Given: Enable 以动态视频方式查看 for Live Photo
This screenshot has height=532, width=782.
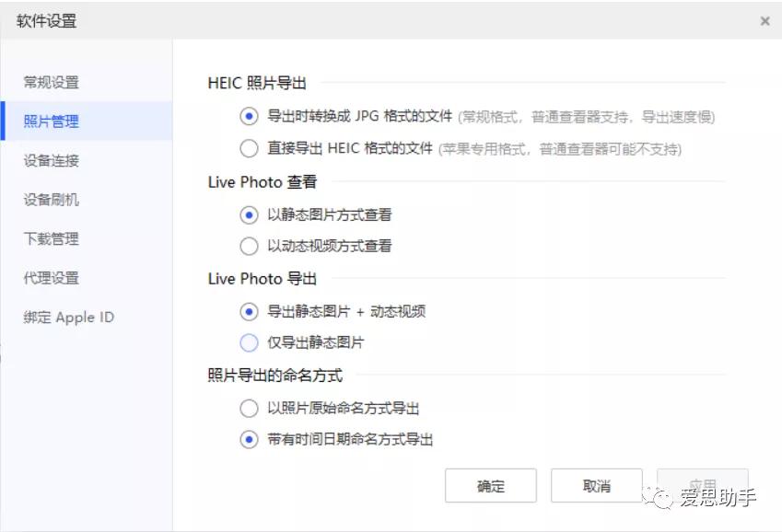Looking at the screenshot, I should (248, 246).
